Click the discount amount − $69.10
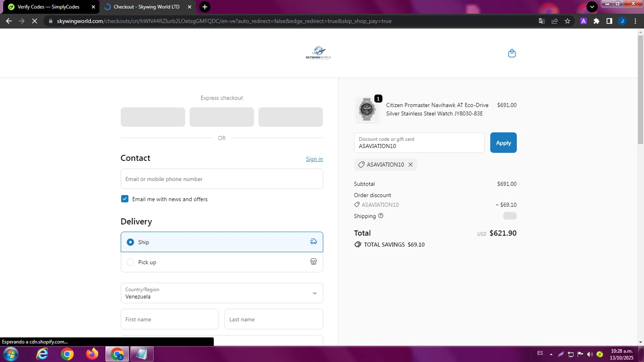The height and width of the screenshot is (362, 644). click(x=506, y=205)
